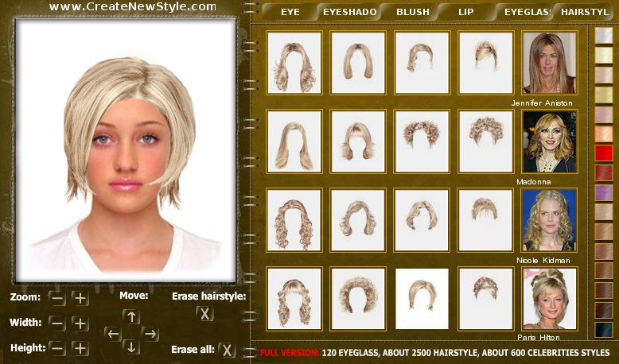Decrease hair Width with minus button
Image resolution: width=619 pixels, height=364 pixels.
[x=57, y=323]
